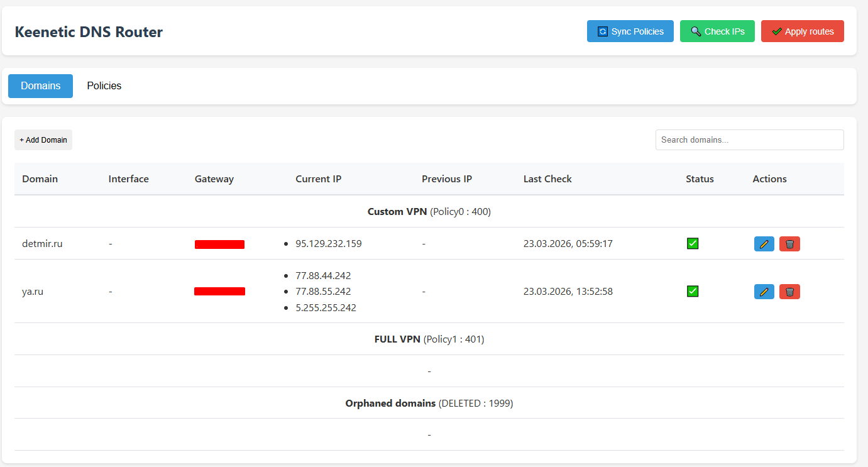Click the Last Check column header
Screen dimensions: 868x467
(547, 179)
